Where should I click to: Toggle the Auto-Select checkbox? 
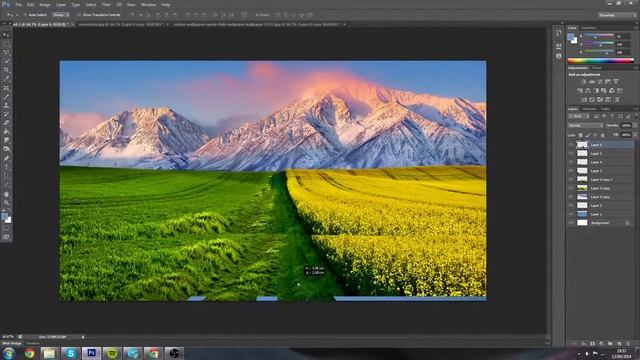pyautogui.click(x=25, y=15)
